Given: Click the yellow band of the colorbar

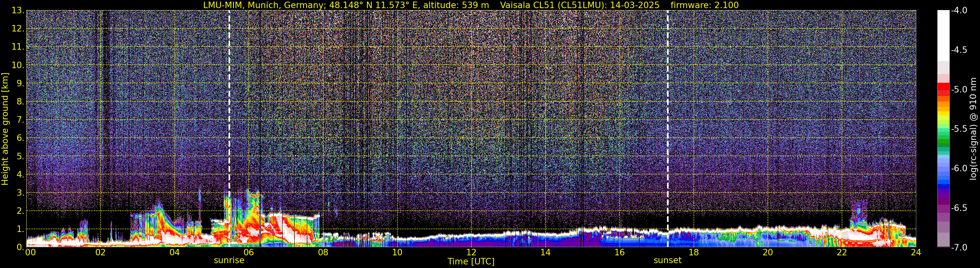Looking at the screenshot, I should click(943, 114).
